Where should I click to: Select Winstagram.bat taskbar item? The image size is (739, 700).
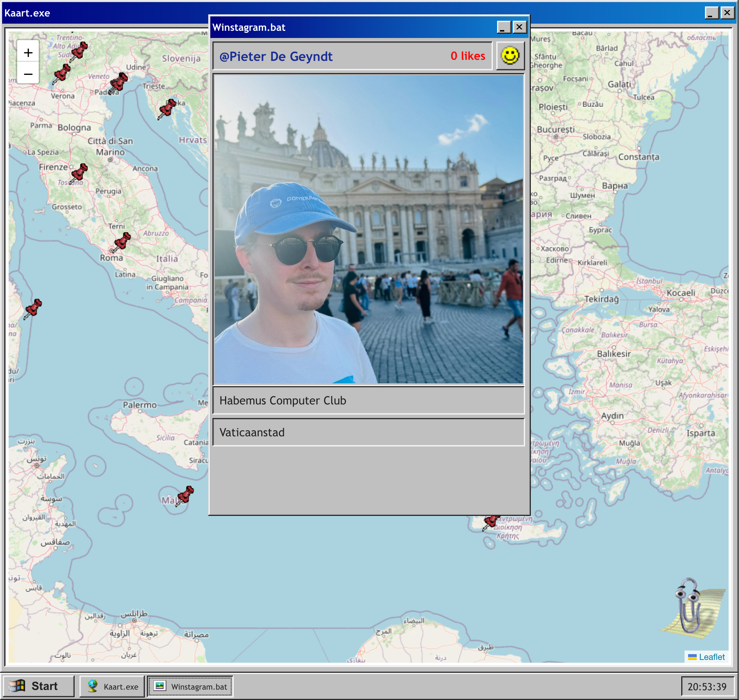(x=190, y=686)
